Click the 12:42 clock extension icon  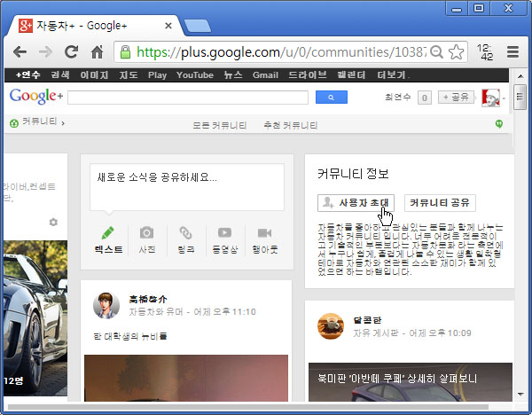485,52
